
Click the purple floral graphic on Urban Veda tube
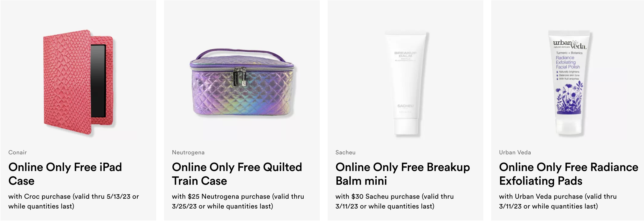pyautogui.click(x=569, y=98)
